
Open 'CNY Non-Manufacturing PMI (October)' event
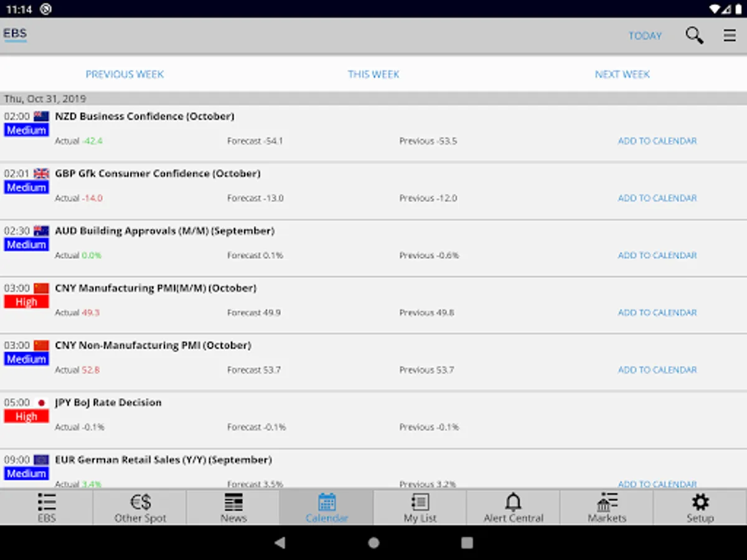click(153, 345)
